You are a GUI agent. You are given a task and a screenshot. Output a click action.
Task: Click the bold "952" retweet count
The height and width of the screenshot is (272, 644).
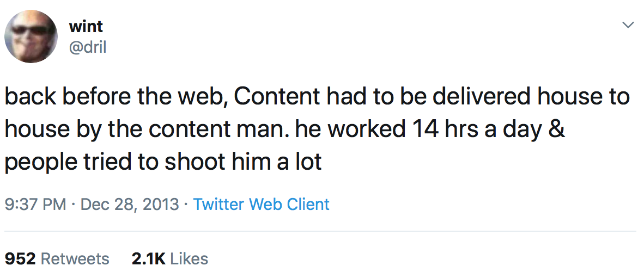20,258
